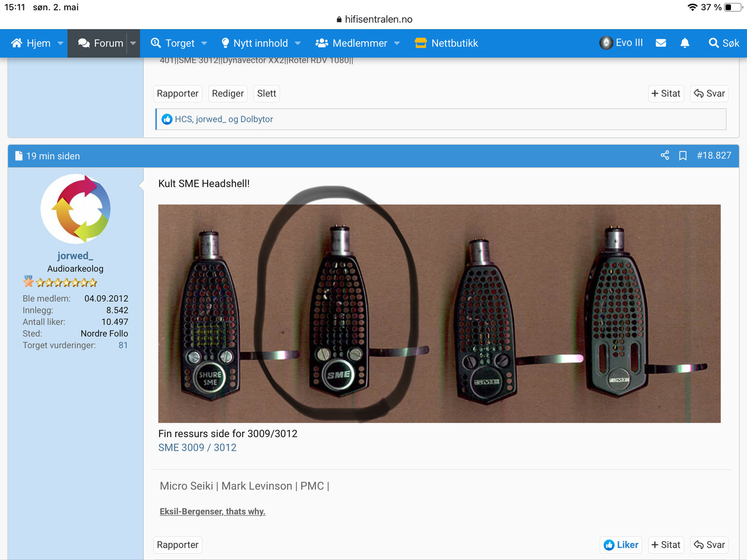Open jorwed_ avatar image
This screenshot has width=747, height=560.
click(76, 209)
